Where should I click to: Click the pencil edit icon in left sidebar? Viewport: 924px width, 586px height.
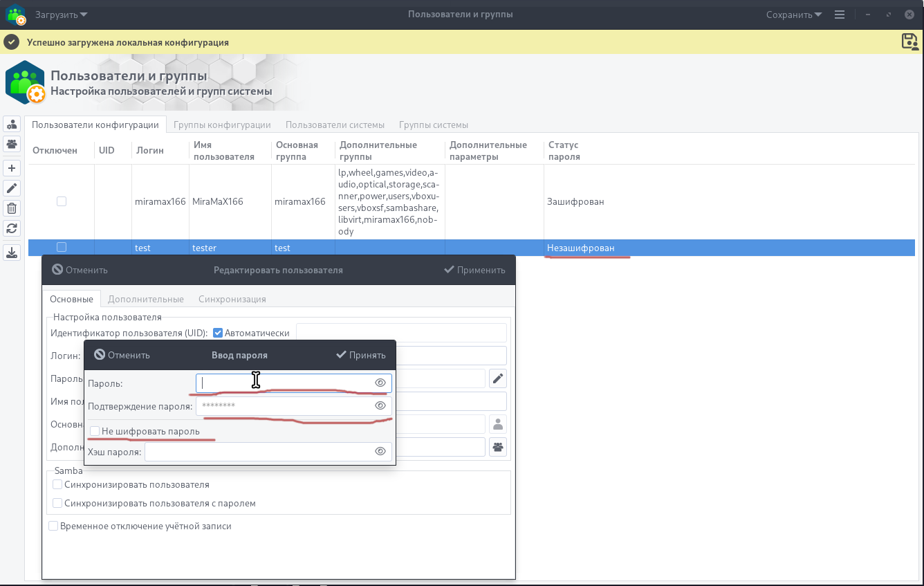tap(12, 188)
